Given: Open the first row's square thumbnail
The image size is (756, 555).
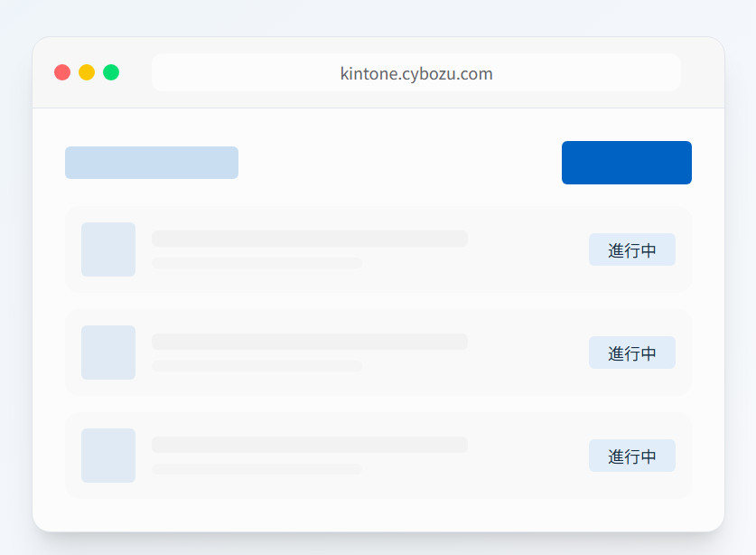Looking at the screenshot, I should (108, 249).
